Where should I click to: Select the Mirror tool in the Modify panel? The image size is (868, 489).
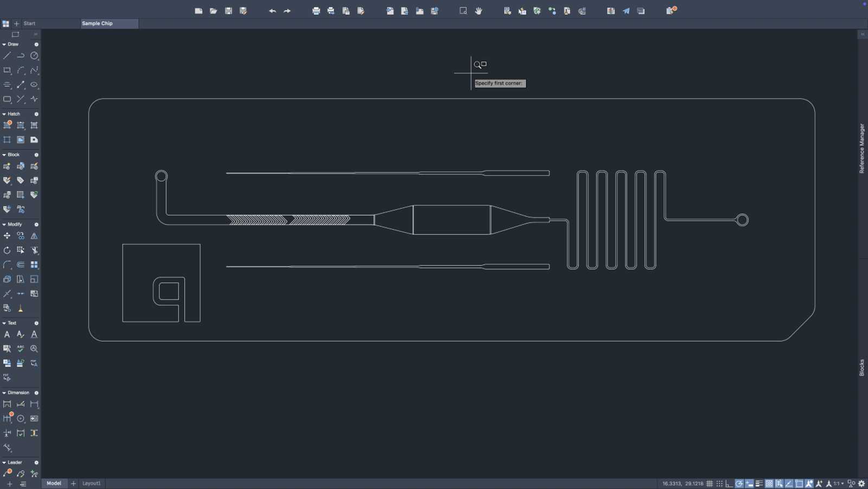34,236
